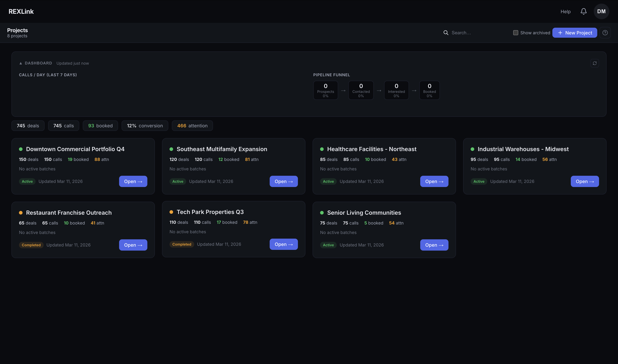Click the green Active indicator on Healthcare Facilities
Screen dimensions: 618x364
click(x=322, y=149)
